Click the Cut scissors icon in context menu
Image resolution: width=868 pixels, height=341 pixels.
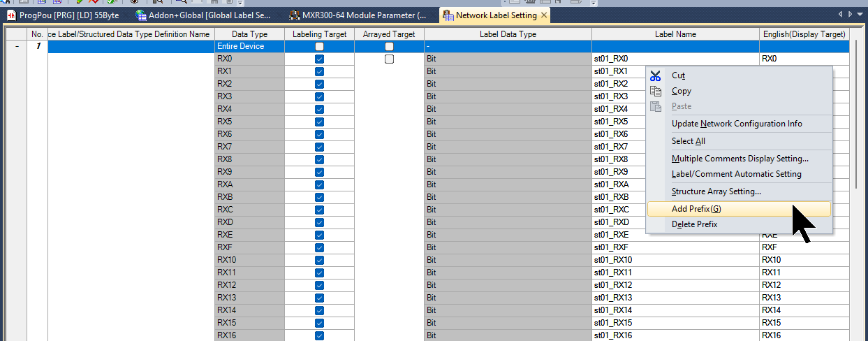point(655,75)
